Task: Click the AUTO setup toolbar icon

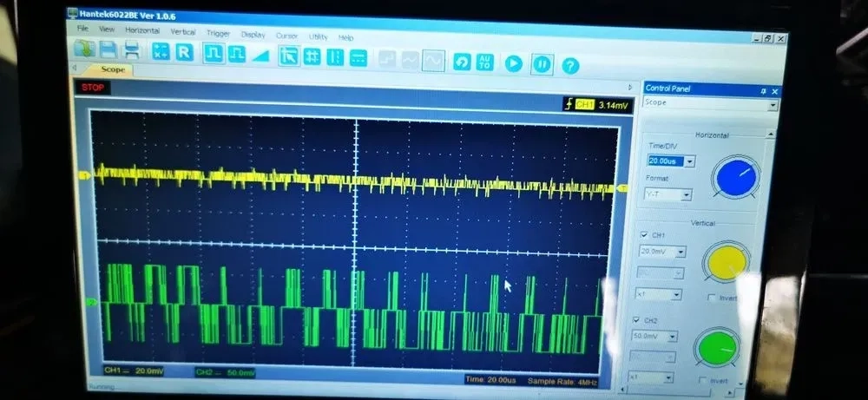Action: tap(485, 62)
